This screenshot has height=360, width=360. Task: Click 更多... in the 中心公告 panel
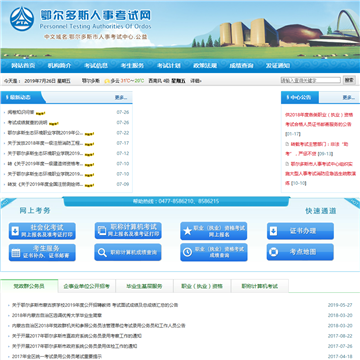[x=349, y=98]
